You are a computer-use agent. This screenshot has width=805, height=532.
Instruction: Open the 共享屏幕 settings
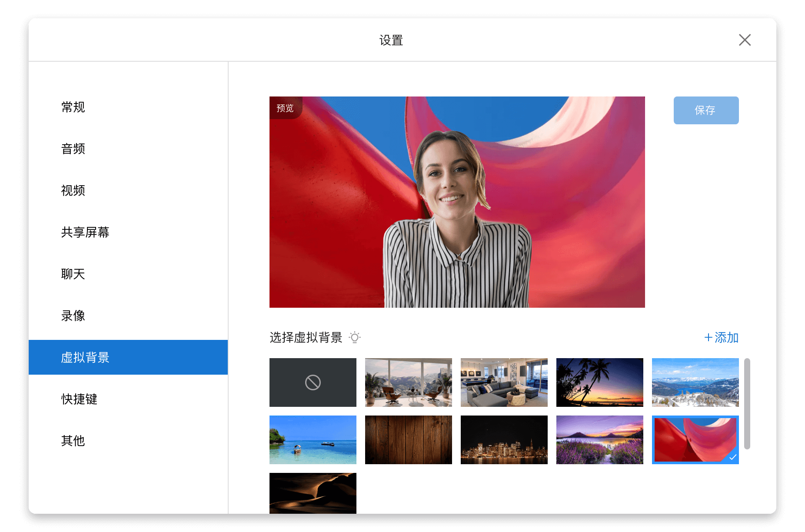click(x=85, y=233)
